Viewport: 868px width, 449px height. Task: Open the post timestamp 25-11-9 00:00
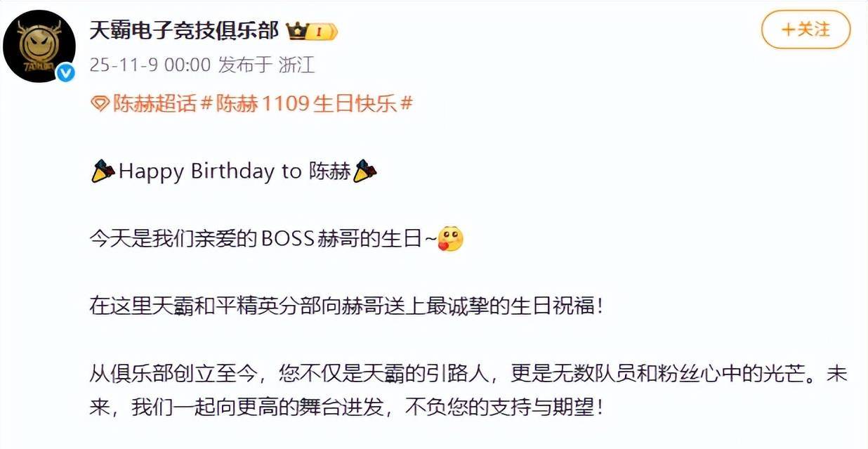pyautogui.click(x=150, y=65)
